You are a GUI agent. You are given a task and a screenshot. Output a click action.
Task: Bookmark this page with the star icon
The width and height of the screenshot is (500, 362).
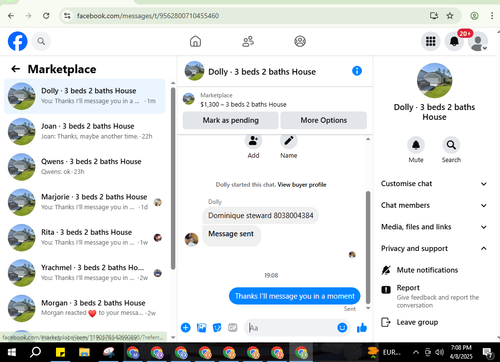[x=450, y=16]
